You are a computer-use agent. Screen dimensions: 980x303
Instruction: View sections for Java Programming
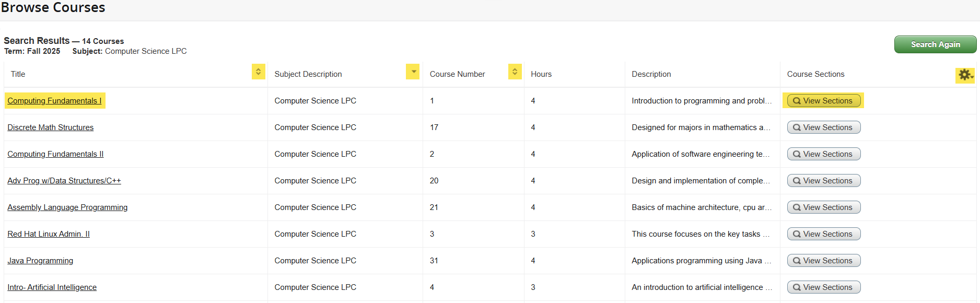(823, 261)
